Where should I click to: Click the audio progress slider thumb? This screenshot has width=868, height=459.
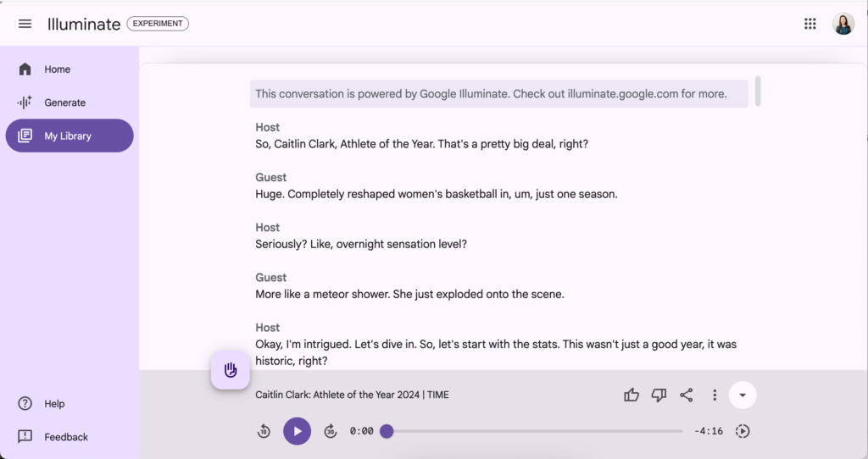click(x=387, y=431)
